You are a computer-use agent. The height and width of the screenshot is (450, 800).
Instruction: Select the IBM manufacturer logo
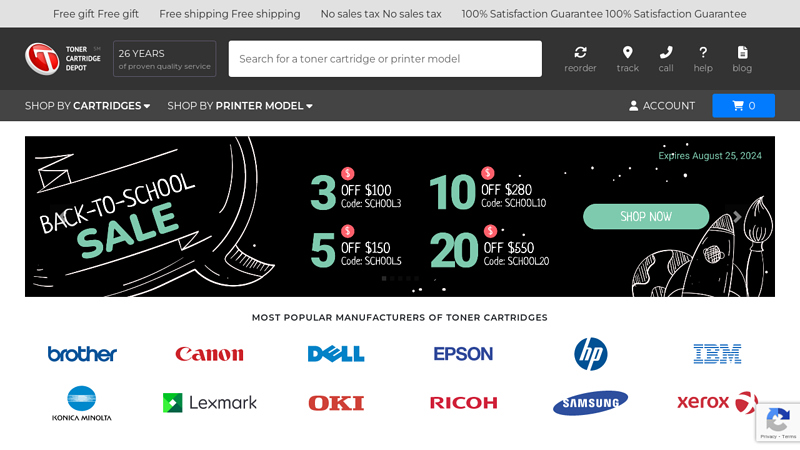tap(717, 354)
